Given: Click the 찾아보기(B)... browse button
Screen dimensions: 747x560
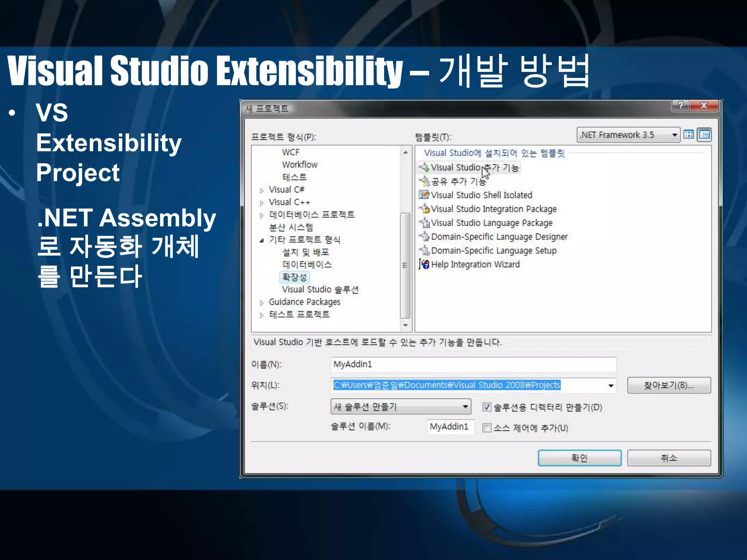Looking at the screenshot, I should (669, 385).
